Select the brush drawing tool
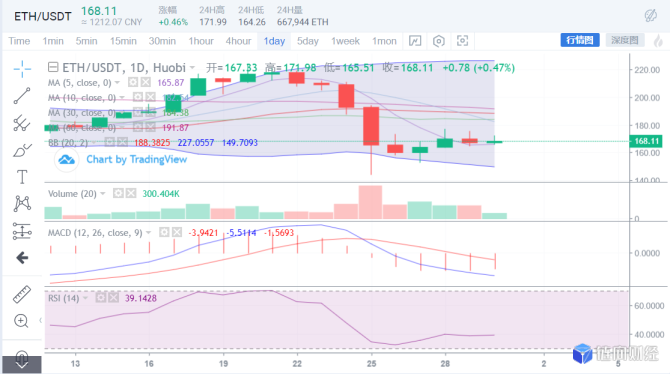Screen dimensions: 670x374 22,150
